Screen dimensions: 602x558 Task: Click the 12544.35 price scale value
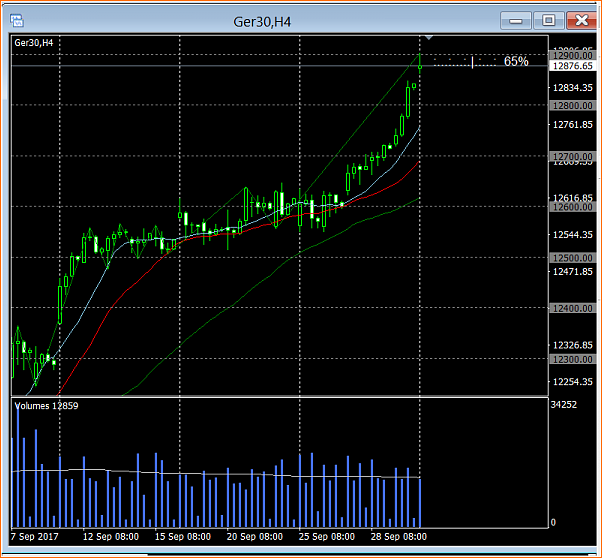tap(572, 235)
